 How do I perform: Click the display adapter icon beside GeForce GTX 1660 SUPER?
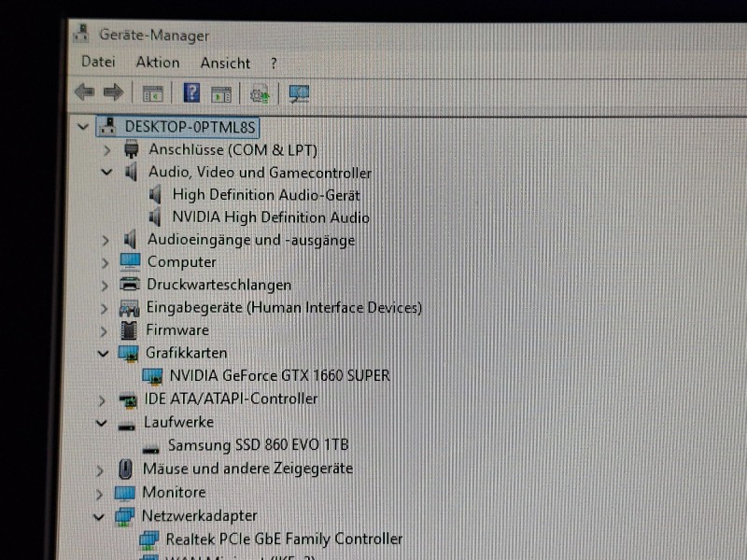click(152, 376)
